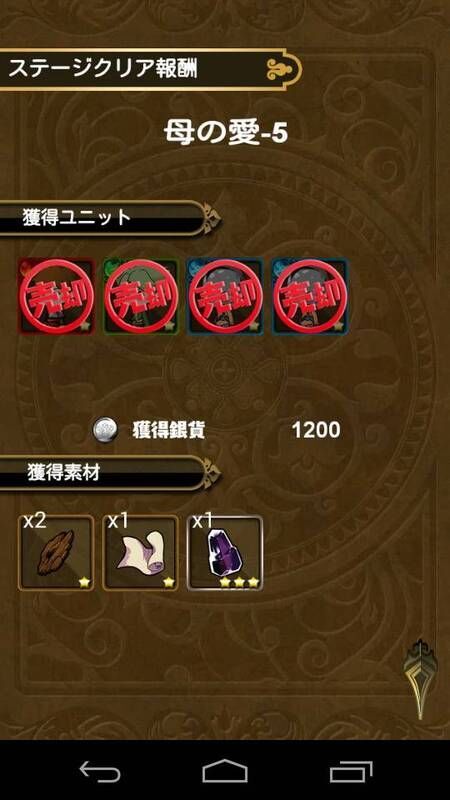Tap the Android home button
Viewport: 450px width, 800px height.
pos(224,770)
